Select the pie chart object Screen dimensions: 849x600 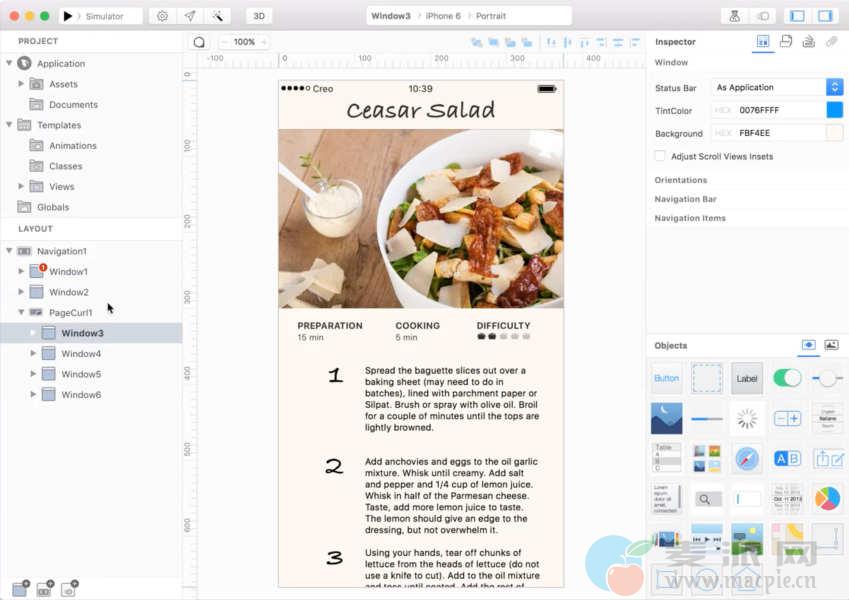[827, 498]
